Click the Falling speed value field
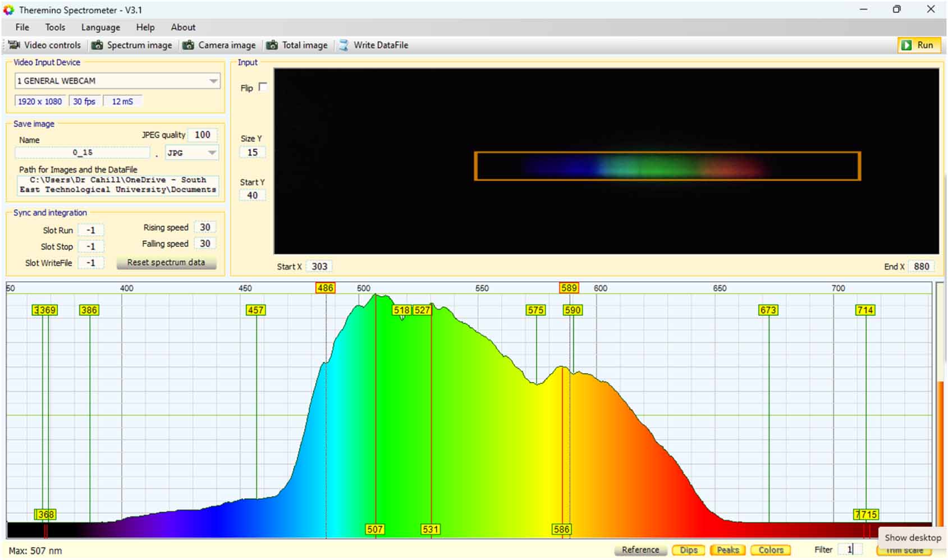 tap(205, 244)
